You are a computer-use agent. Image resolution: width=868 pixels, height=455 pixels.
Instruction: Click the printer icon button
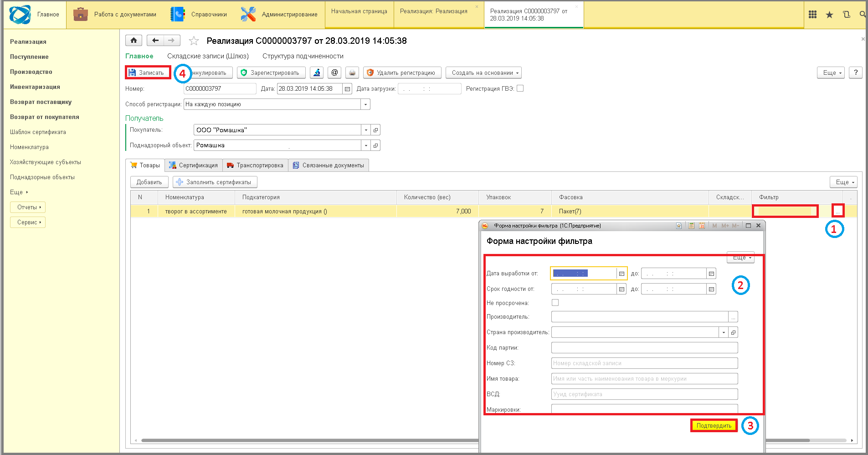(x=352, y=72)
